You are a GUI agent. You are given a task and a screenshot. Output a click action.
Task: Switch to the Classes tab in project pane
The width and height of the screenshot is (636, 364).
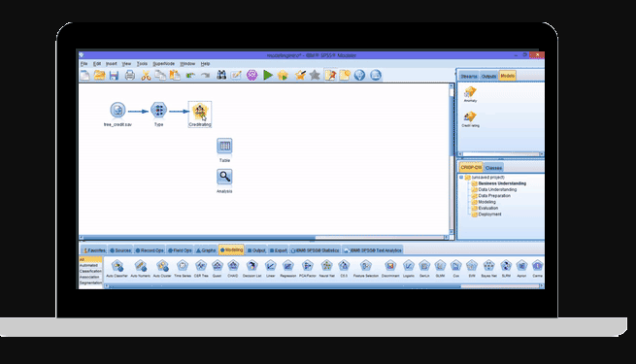click(493, 167)
